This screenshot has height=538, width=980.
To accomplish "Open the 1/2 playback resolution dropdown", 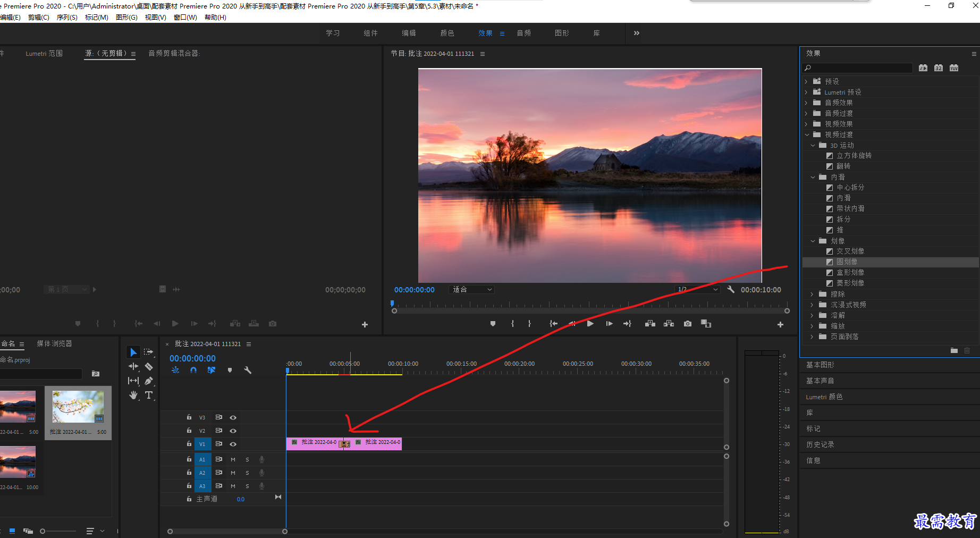I will 697,289.
